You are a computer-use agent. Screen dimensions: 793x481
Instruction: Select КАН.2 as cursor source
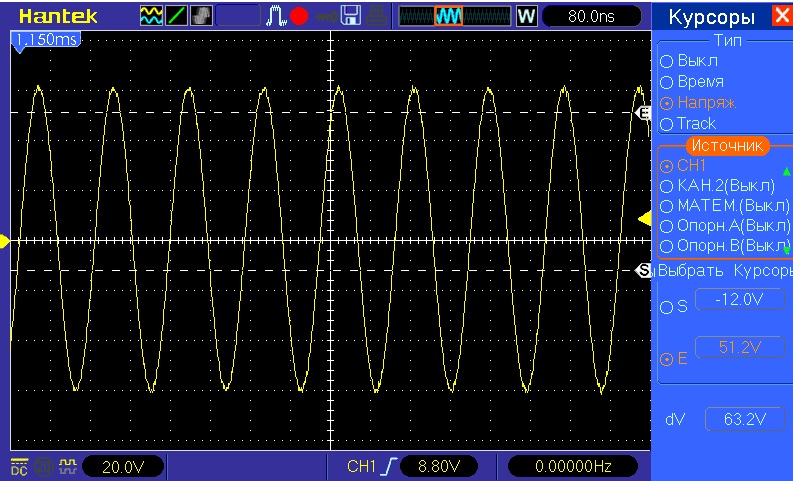666,186
